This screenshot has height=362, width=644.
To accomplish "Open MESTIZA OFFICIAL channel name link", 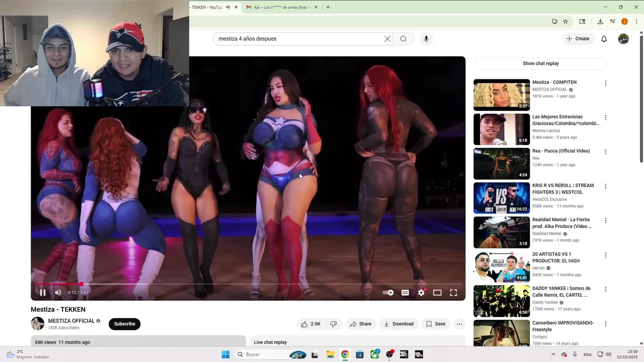I will pyautogui.click(x=71, y=321).
